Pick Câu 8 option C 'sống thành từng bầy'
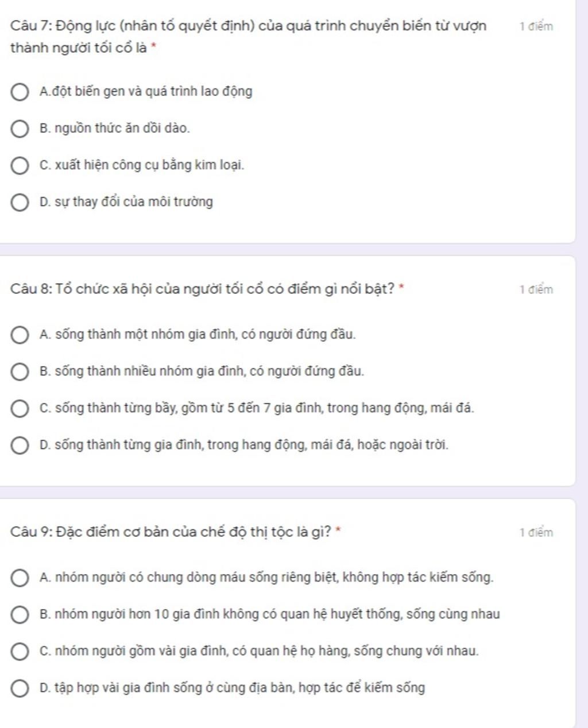The height and width of the screenshot is (728, 588). point(20,409)
